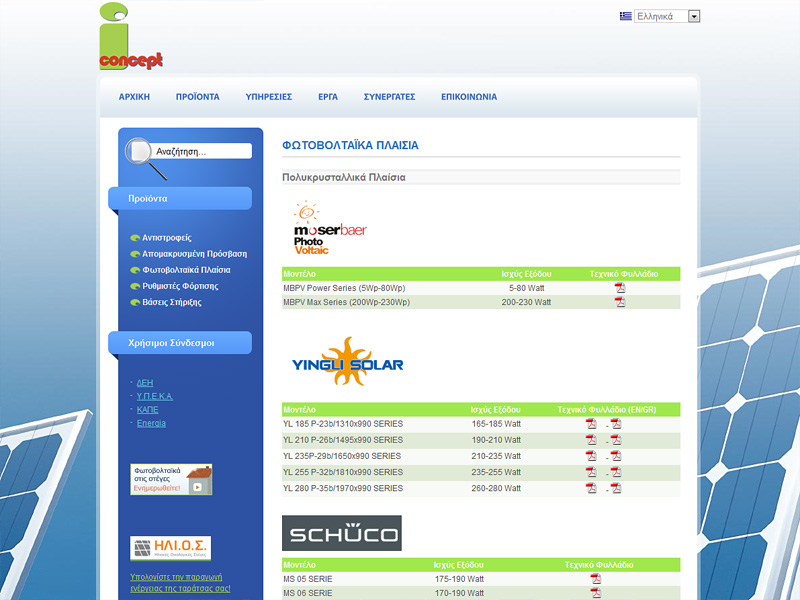Click the i-concept logo

[x=131, y=36]
